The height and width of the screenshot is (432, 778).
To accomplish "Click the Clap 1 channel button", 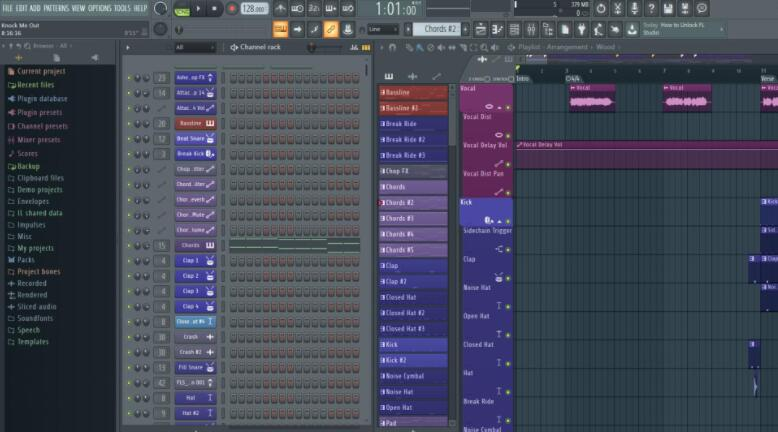I will pos(189,261).
